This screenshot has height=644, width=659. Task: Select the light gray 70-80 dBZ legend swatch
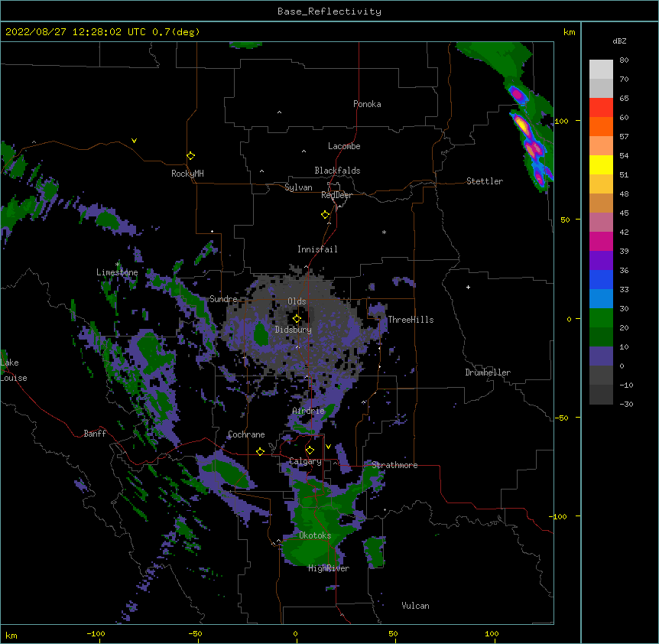(x=601, y=69)
